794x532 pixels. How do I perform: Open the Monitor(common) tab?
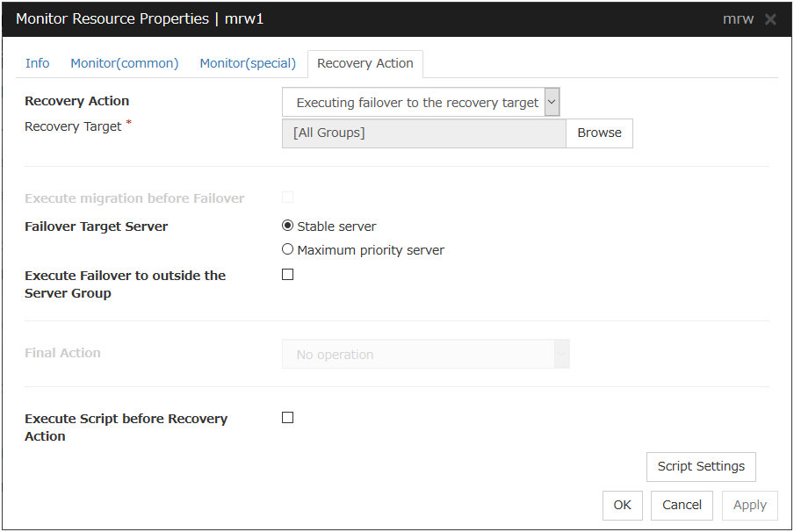(125, 63)
